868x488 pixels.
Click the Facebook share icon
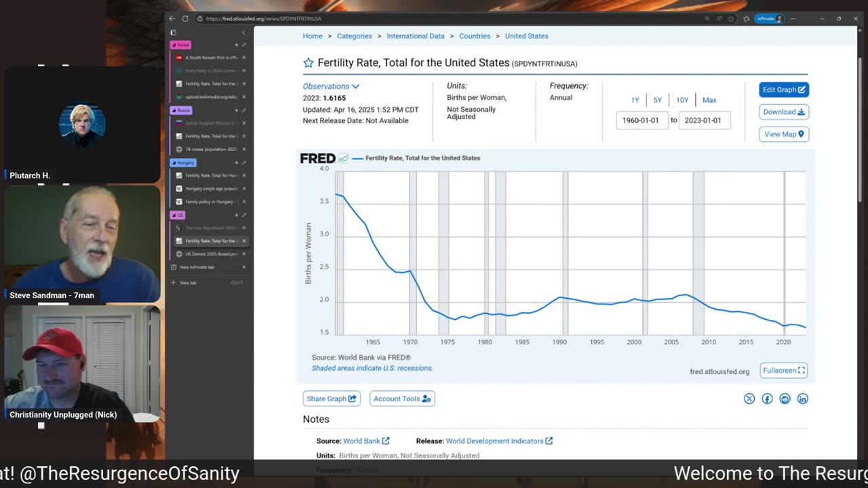pyautogui.click(x=767, y=399)
